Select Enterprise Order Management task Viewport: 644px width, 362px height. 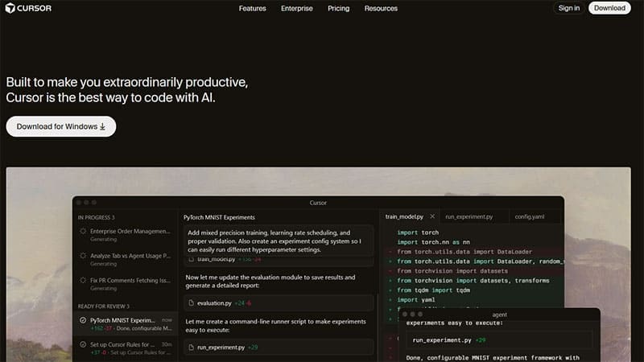coord(125,235)
